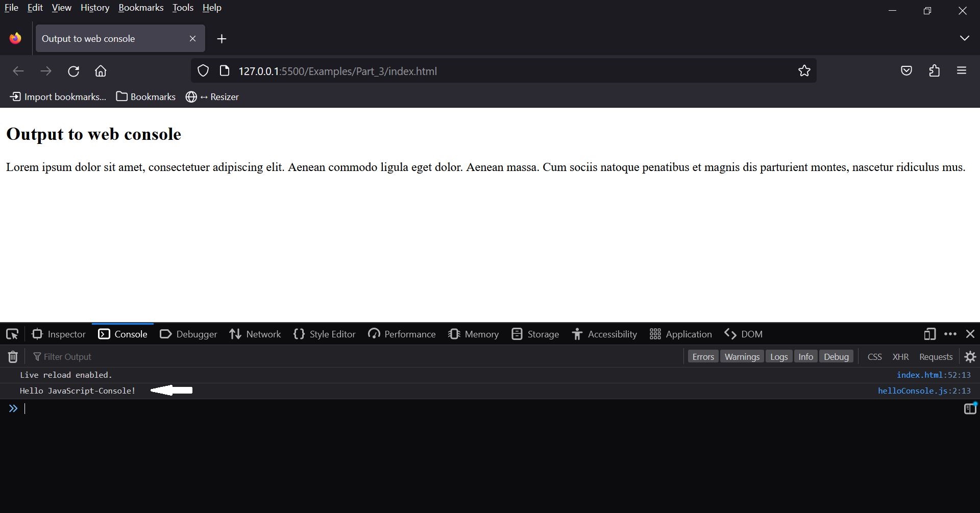Toggle the Errors log filter

[703, 356]
